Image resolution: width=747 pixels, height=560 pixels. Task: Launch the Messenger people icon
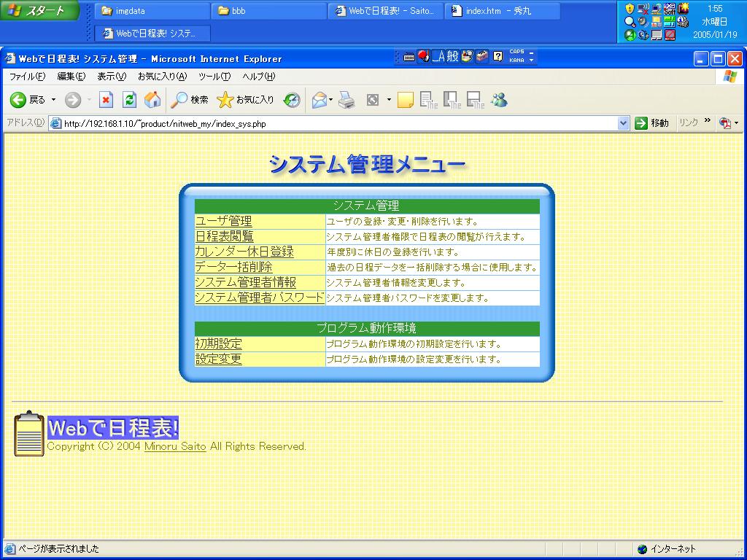coord(500,100)
